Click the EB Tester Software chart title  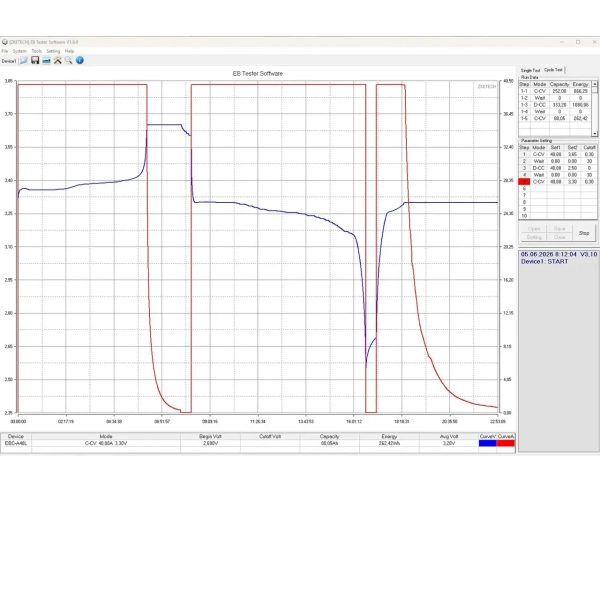258,74
